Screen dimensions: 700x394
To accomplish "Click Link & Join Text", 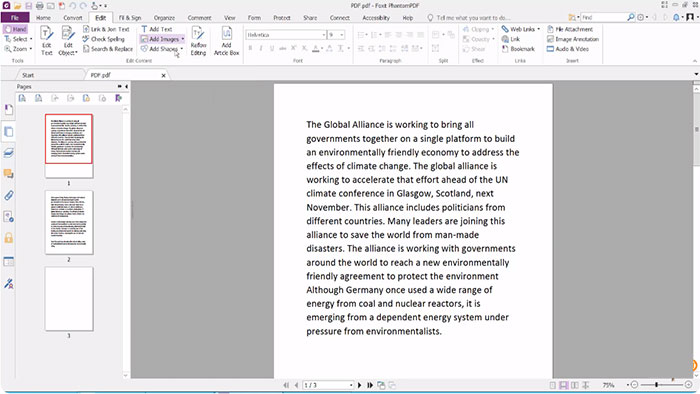I will (x=106, y=29).
